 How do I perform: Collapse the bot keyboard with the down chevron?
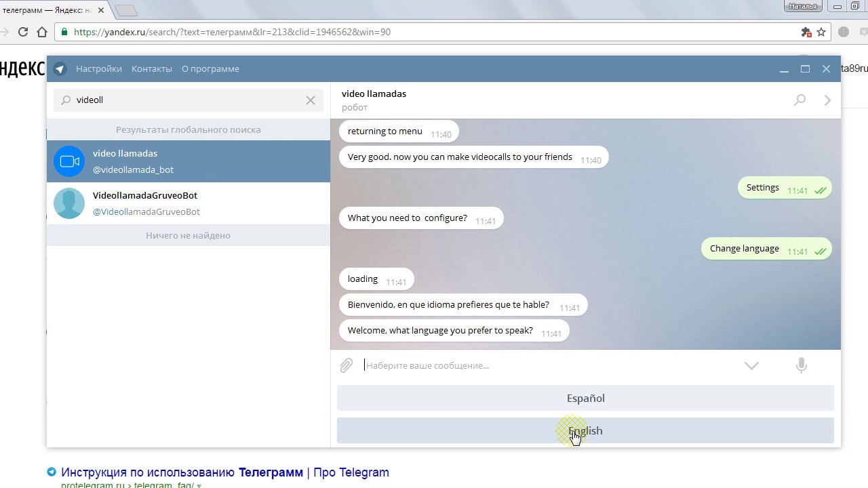click(x=751, y=365)
